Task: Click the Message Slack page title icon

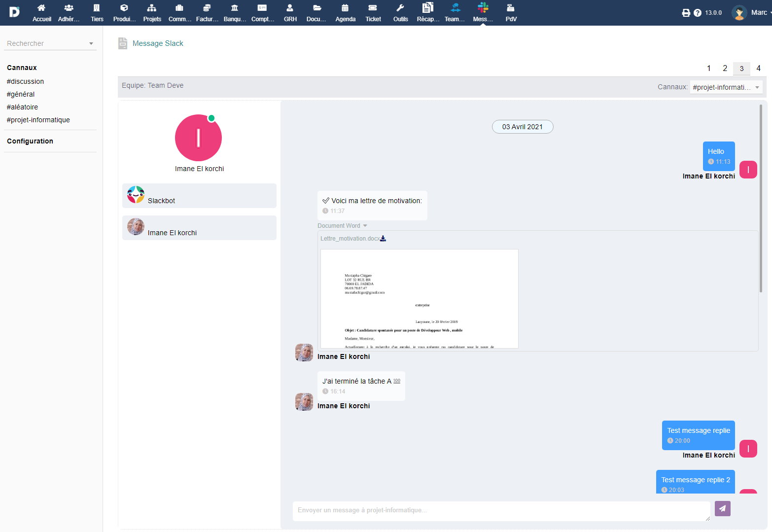Action: tap(123, 43)
